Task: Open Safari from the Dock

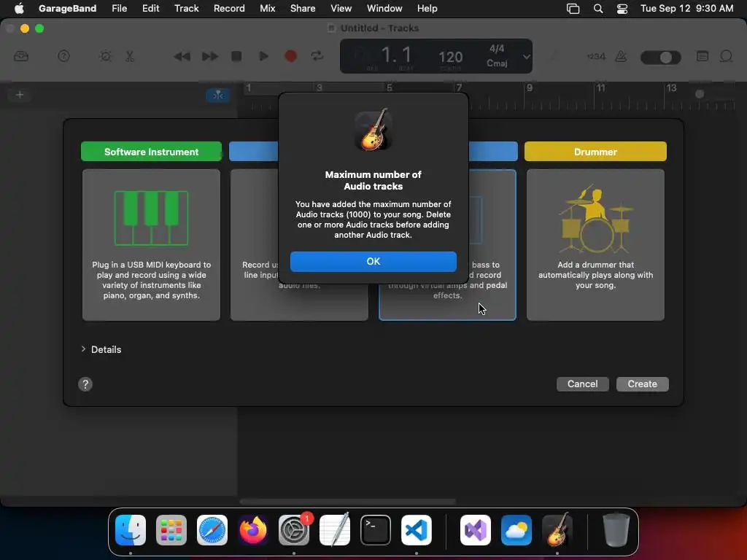Action: pyautogui.click(x=212, y=529)
